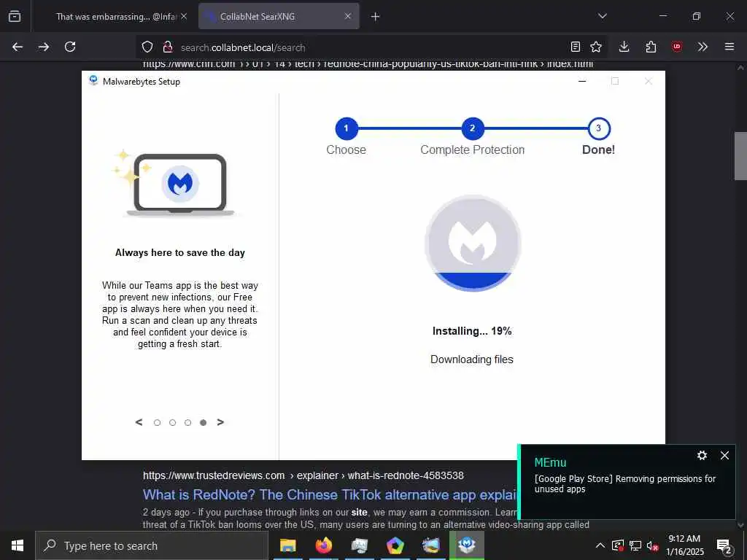Switch to CollabNet SearXNG tab
Image resolution: width=747 pixels, height=560 pixels.
(279, 17)
